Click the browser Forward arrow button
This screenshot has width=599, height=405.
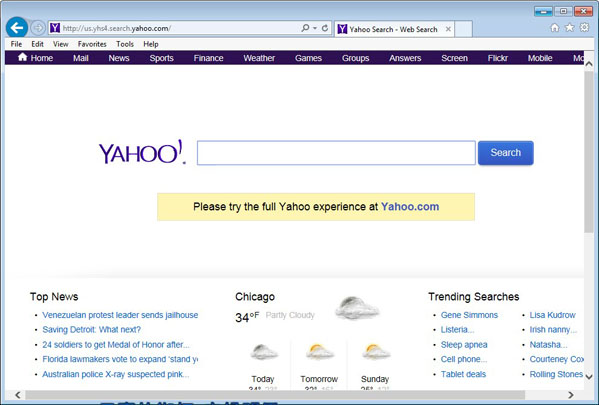[38, 28]
